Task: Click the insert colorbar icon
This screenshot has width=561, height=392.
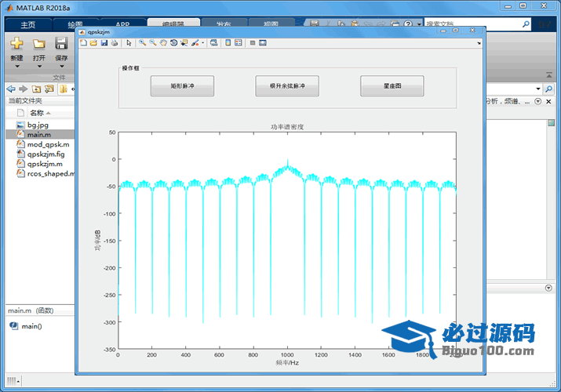Action: click(228, 43)
